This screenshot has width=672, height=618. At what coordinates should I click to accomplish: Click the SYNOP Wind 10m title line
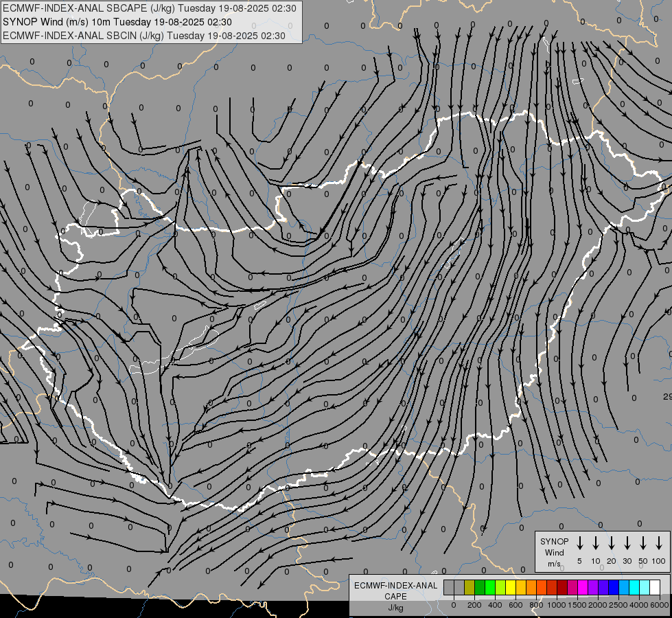[x=117, y=22]
